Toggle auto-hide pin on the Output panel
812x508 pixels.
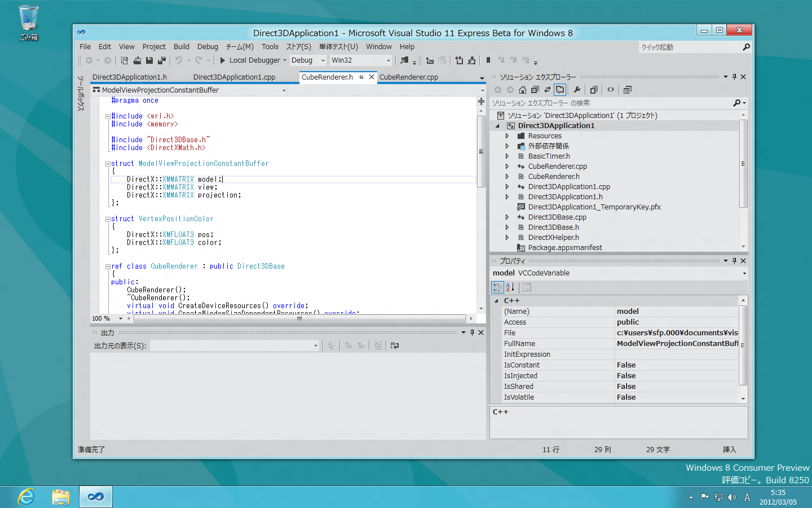[473, 332]
